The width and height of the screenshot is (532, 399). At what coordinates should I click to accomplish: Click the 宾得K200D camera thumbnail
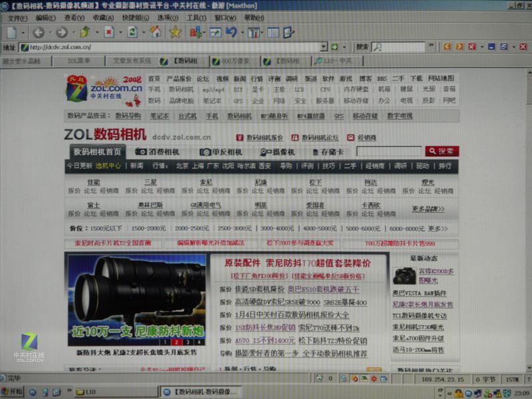pyautogui.click(x=404, y=276)
